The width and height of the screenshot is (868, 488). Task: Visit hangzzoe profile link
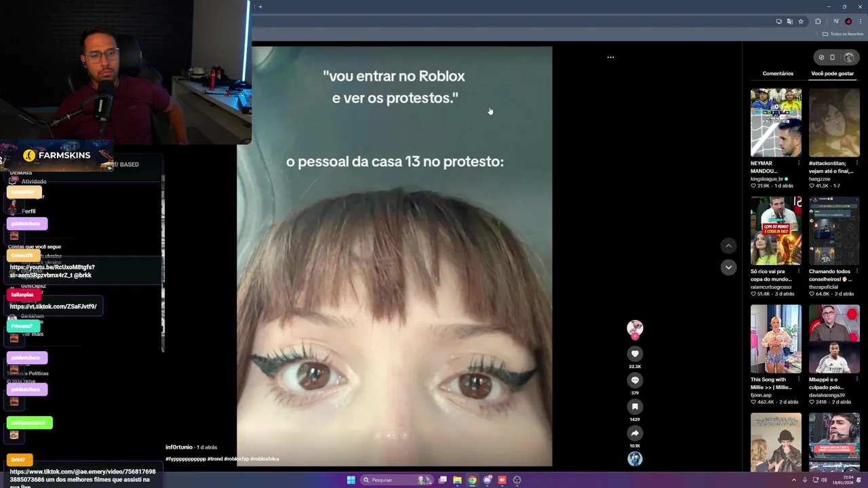pyautogui.click(x=821, y=179)
